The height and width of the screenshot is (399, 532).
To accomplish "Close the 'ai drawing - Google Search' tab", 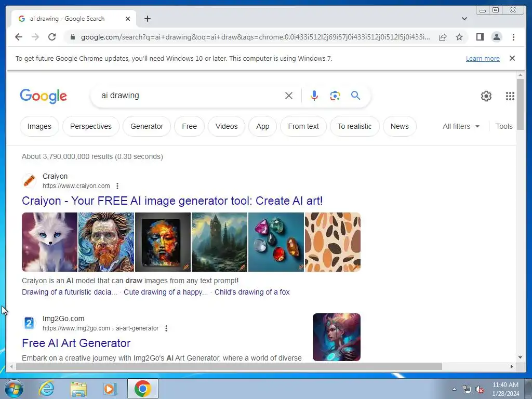I will coord(128,19).
